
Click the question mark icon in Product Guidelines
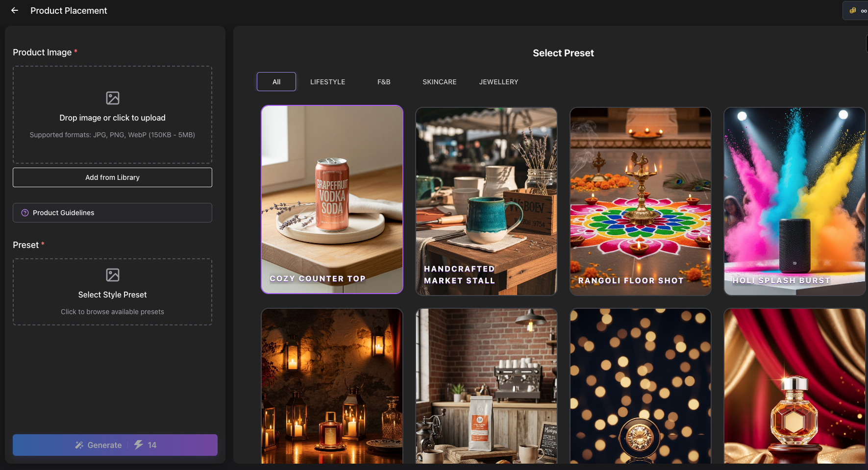pos(25,213)
